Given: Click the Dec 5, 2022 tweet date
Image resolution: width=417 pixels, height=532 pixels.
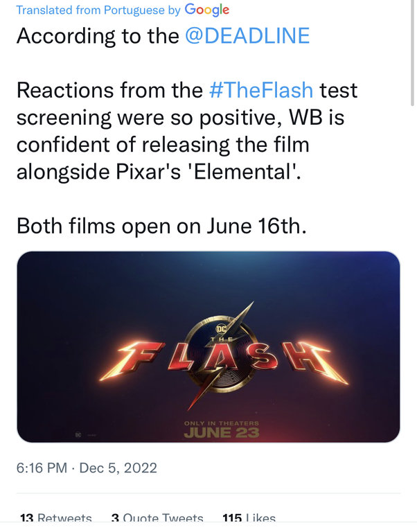Looking at the screenshot, I should 118,468.
